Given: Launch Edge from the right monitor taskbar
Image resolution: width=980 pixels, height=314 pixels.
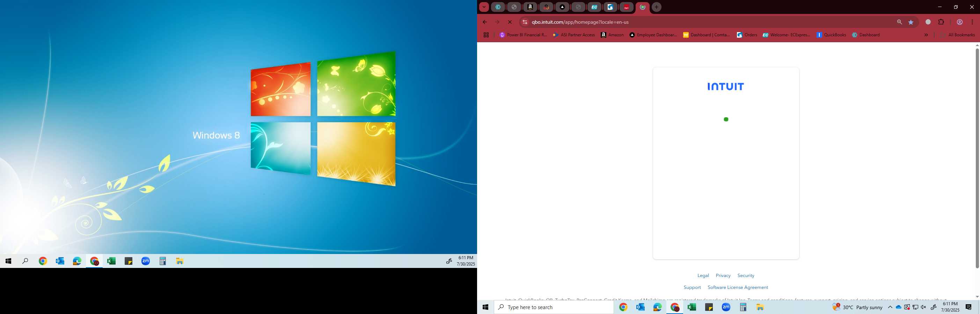Looking at the screenshot, I should click(x=657, y=307).
